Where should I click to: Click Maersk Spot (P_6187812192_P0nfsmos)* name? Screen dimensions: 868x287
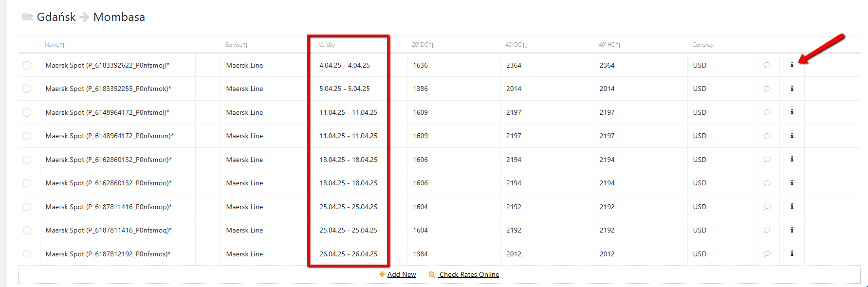click(108, 254)
